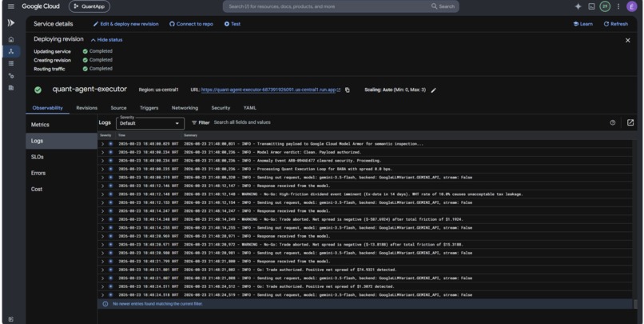Click the logs panel vertical scrollbar

tap(635, 304)
